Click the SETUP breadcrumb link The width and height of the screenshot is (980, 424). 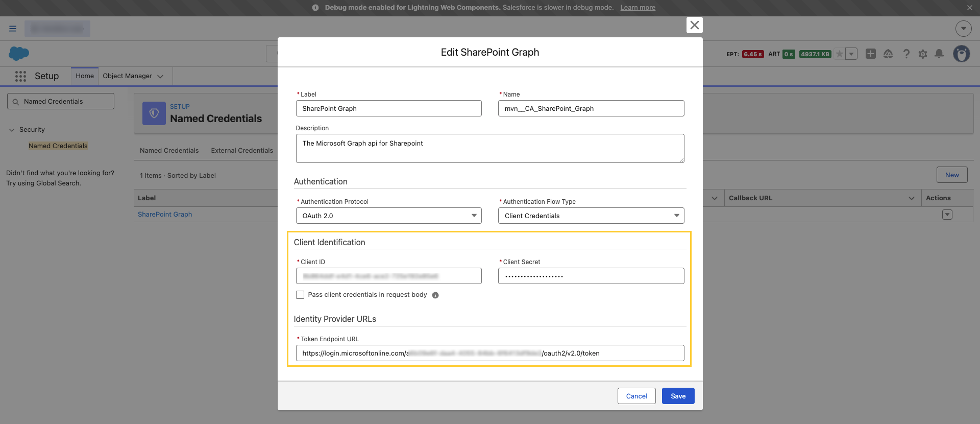point(180,107)
